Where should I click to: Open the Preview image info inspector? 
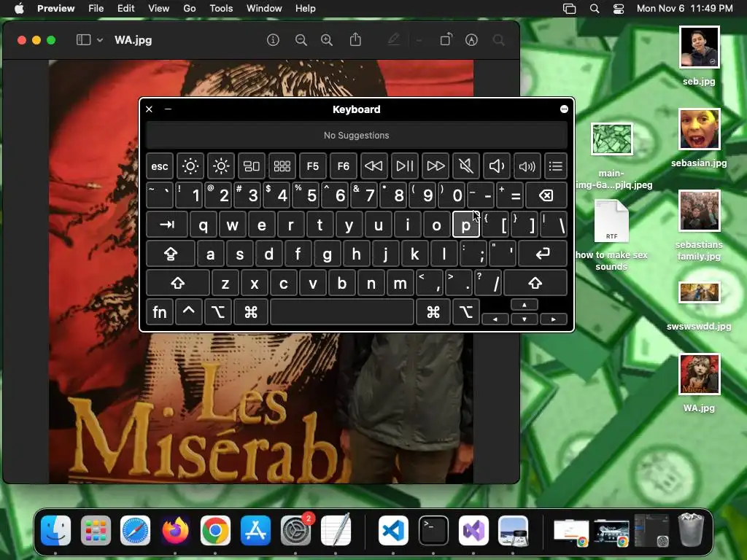pos(273,40)
